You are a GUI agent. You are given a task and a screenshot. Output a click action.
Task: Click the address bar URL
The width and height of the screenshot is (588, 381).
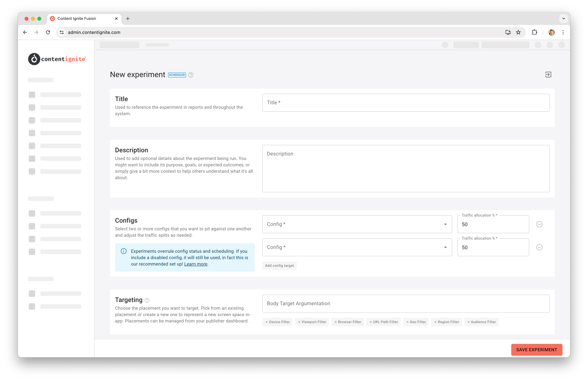point(94,32)
